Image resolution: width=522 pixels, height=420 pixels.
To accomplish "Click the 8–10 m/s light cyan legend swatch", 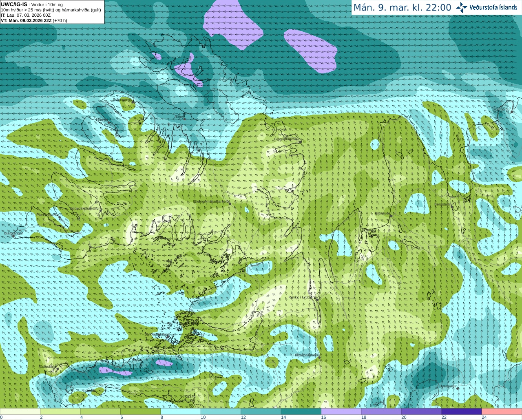I will [181, 411].
